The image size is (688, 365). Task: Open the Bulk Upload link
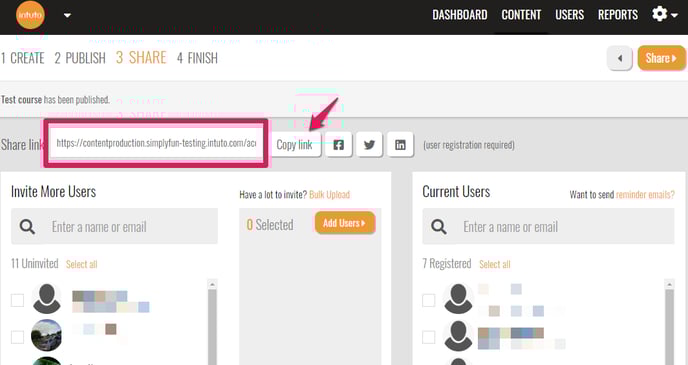[x=330, y=195]
